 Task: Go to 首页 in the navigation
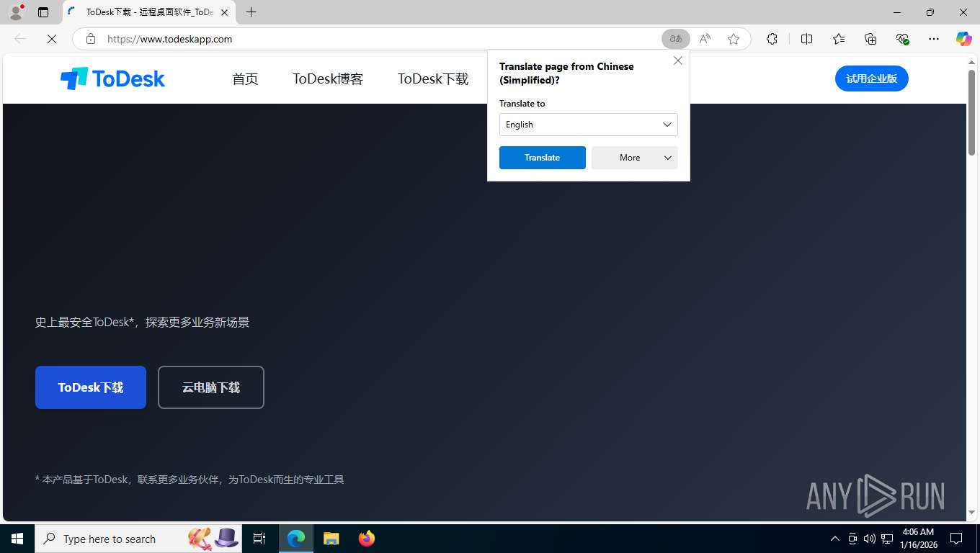click(x=245, y=79)
